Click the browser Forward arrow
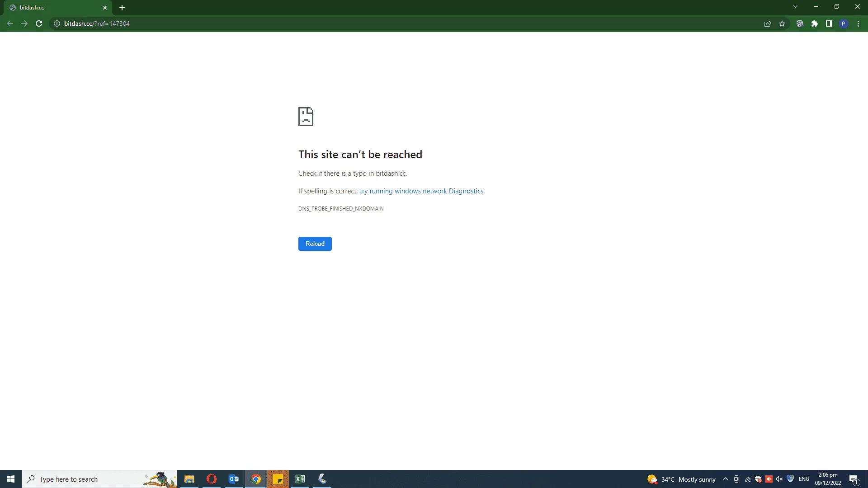This screenshot has width=868, height=488. [24, 23]
